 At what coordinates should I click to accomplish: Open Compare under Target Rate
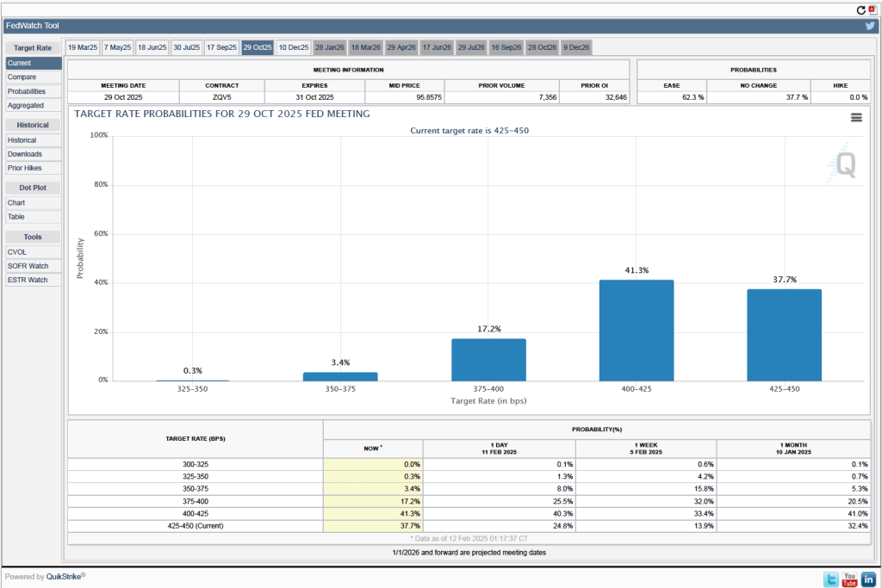22,77
